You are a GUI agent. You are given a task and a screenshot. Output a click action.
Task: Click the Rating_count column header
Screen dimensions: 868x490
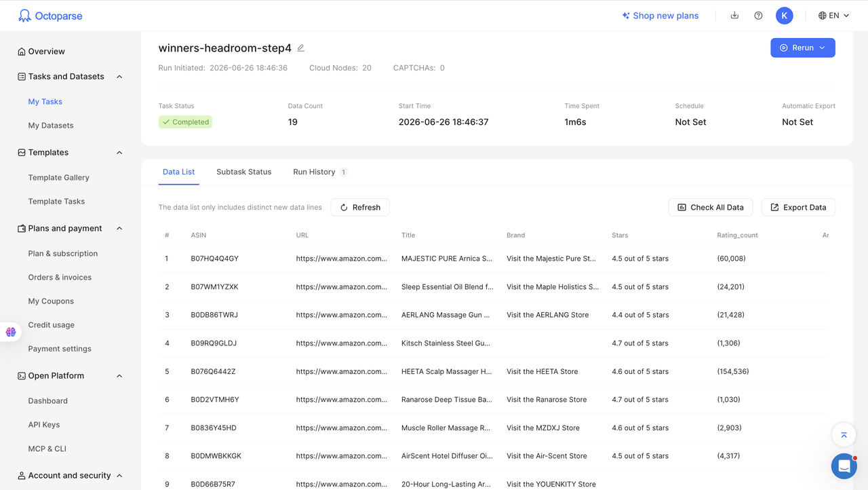[x=737, y=235]
